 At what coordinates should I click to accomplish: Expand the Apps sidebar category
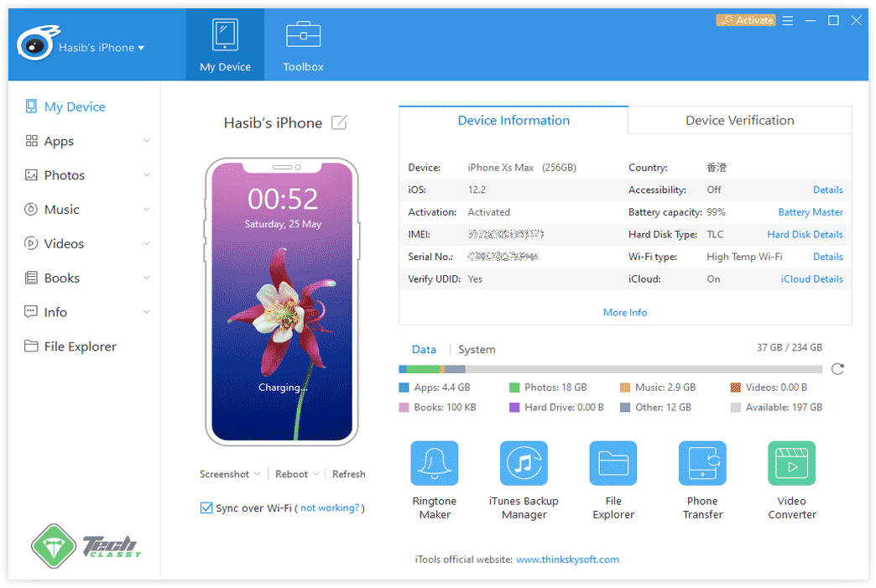tap(146, 141)
